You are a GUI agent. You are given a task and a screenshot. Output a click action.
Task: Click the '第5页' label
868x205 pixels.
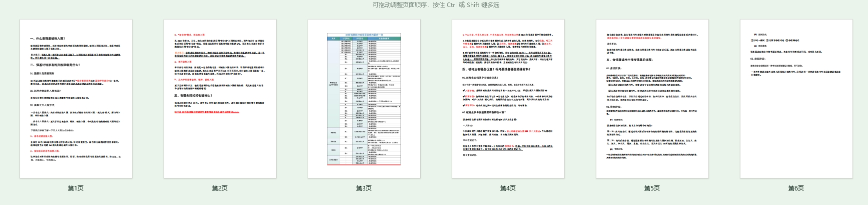pos(652,188)
